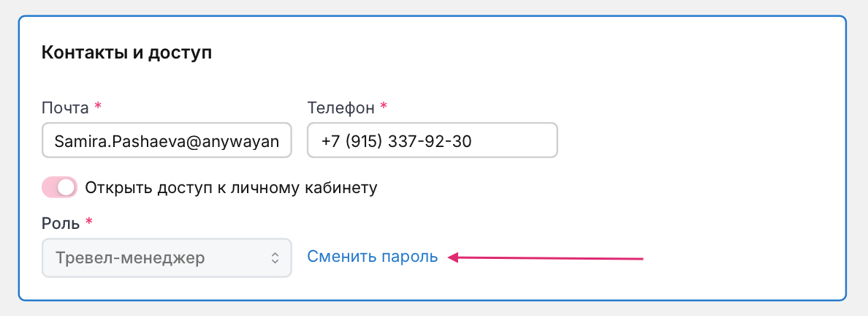Focus the Телефон phone number field
The image size is (868, 316).
tap(432, 140)
